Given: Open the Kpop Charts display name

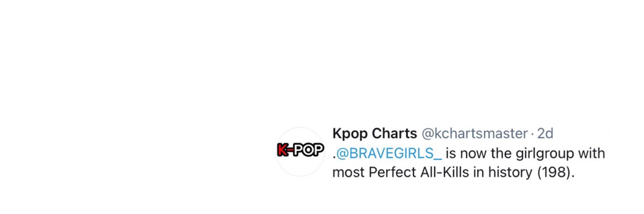Looking at the screenshot, I should point(374,134).
